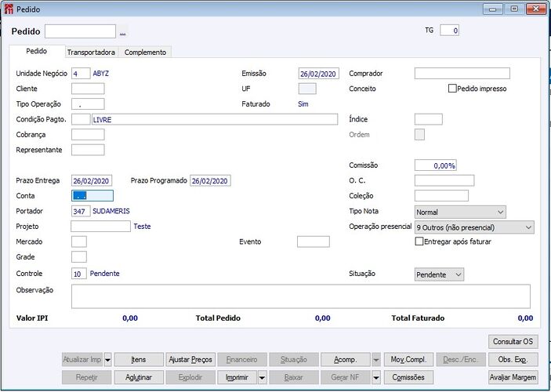Expand the Operação presencial combo box

[x=474, y=227]
